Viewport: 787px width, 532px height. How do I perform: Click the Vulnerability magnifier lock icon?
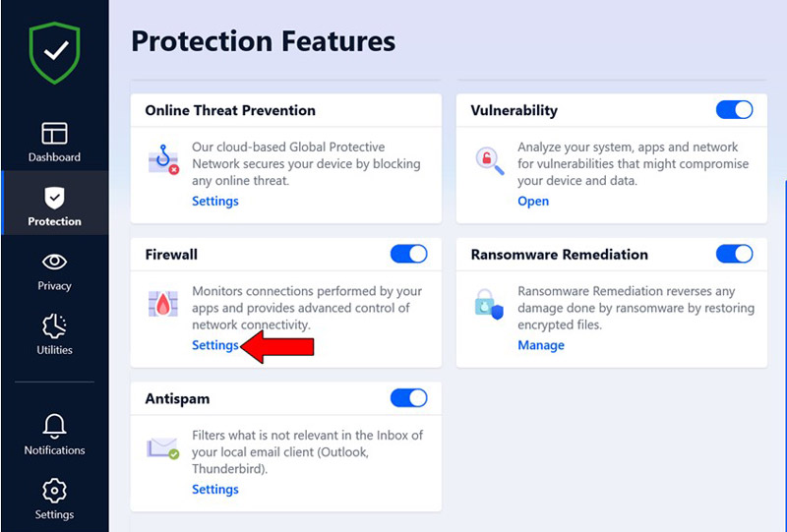tap(489, 159)
